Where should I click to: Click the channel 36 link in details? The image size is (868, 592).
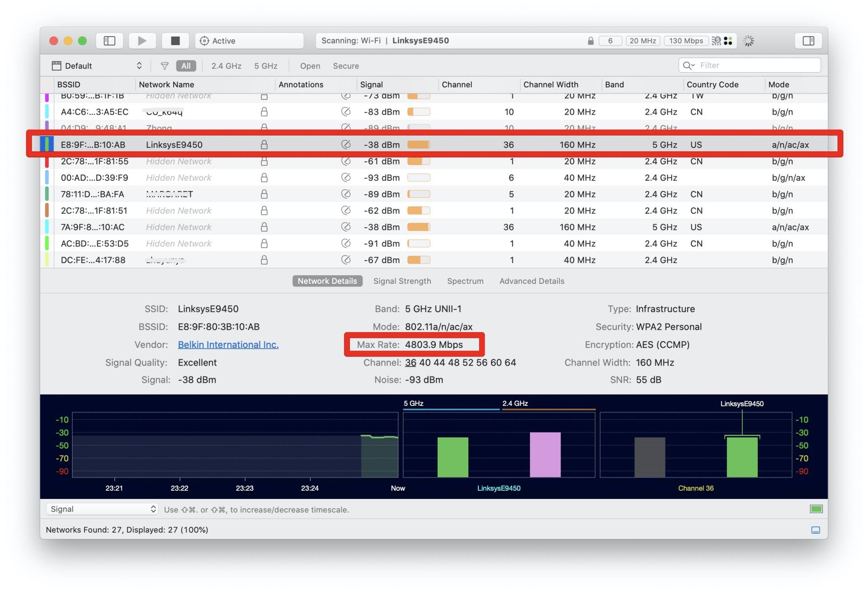(x=410, y=363)
